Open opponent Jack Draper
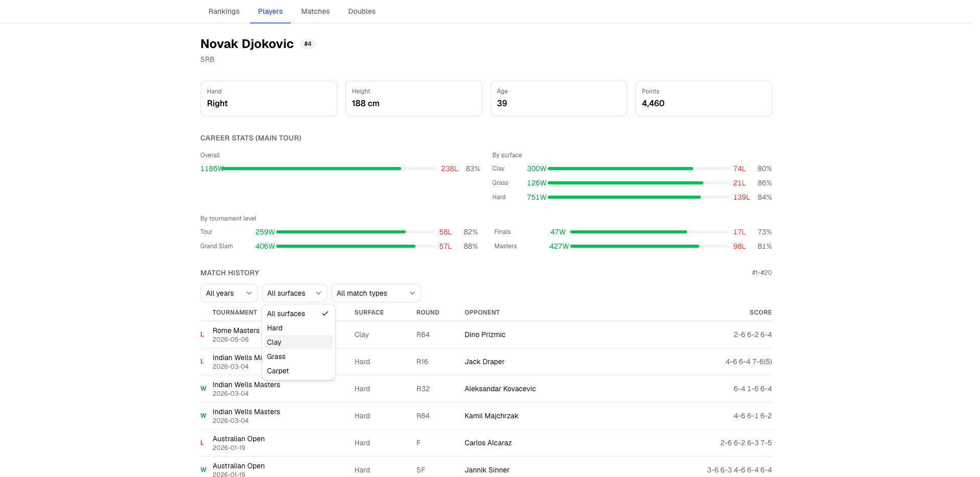This screenshot has width=980, height=477. click(x=484, y=362)
